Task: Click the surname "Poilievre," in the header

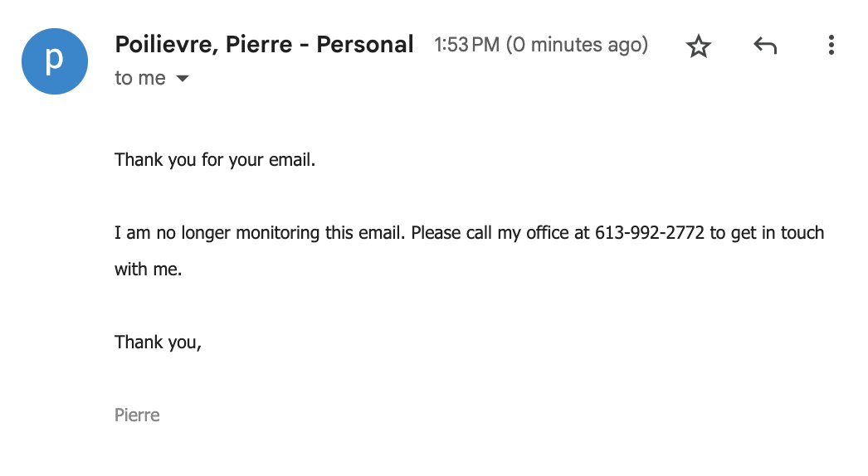Action: click(165, 45)
